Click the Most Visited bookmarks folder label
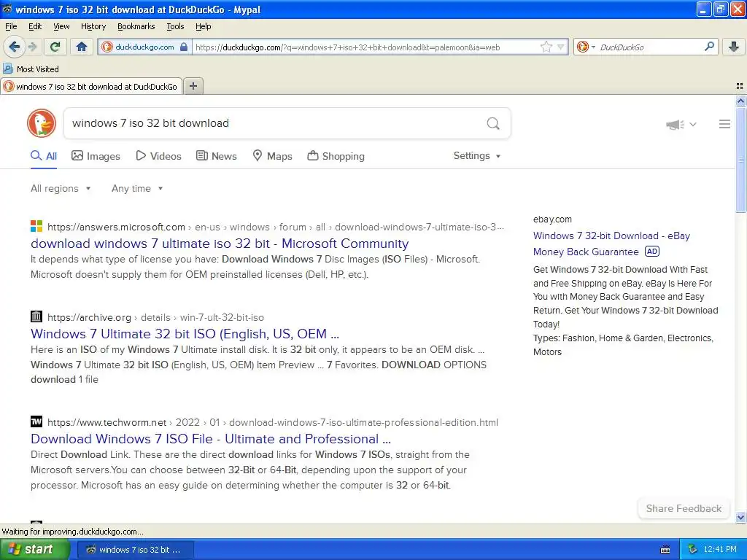Viewport: 747px width, 560px height. coord(38,69)
